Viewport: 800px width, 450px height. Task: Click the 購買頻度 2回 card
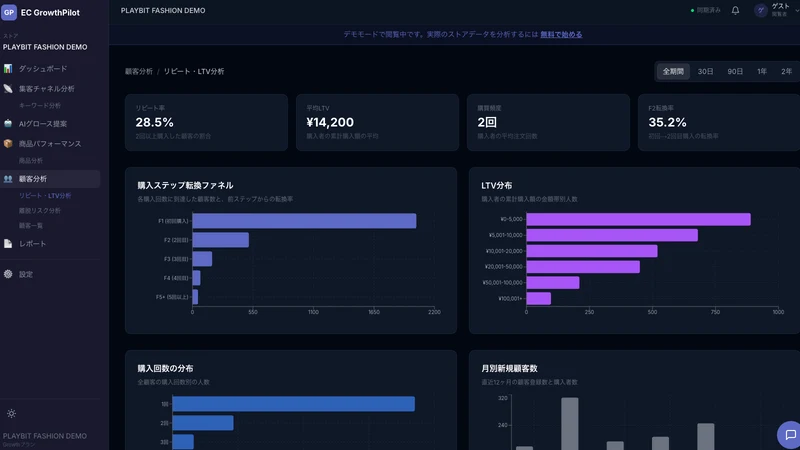coord(548,122)
